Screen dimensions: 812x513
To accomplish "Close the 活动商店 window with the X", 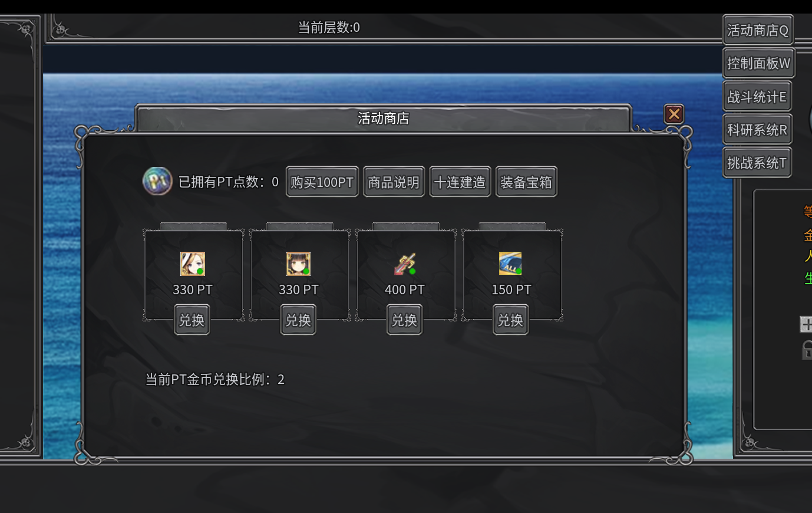I will [674, 114].
